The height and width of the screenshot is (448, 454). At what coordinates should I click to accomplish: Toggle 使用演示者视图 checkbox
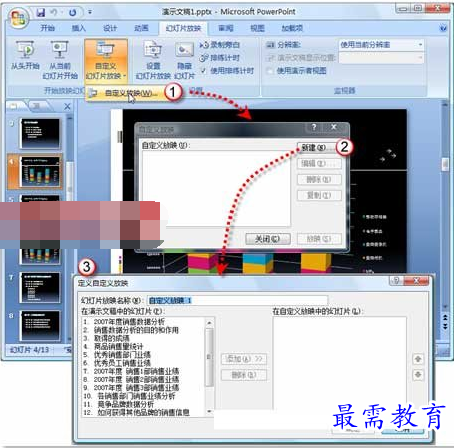pos(270,71)
